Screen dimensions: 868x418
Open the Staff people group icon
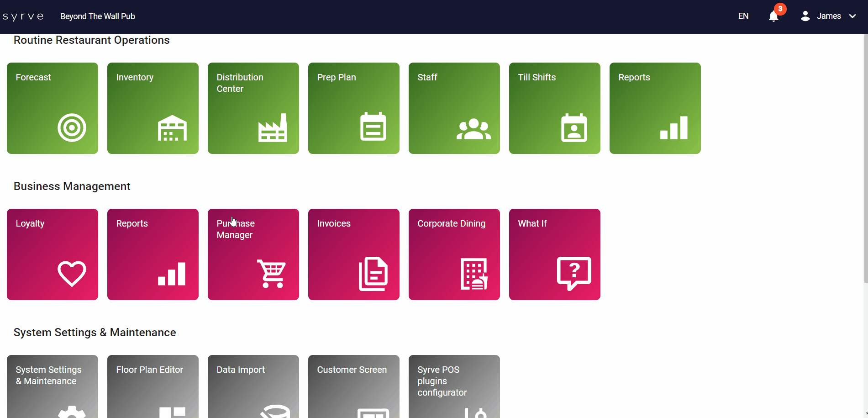pyautogui.click(x=473, y=129)
